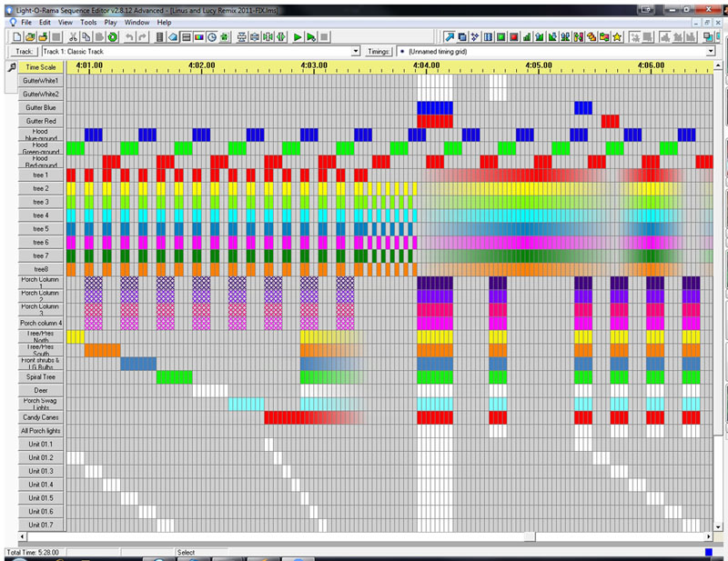Viewport: 728px width, 561px height.
Task: Open the Play menu
Action: click(x=110, y=21)
